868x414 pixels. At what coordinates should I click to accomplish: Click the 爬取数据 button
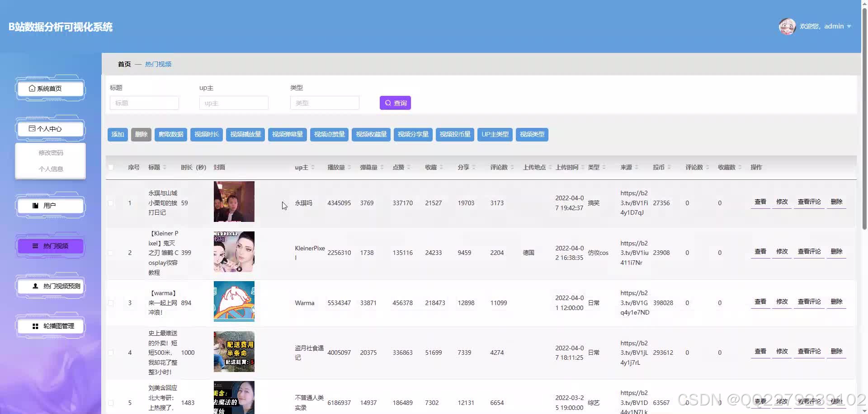[x=170, y=134]
